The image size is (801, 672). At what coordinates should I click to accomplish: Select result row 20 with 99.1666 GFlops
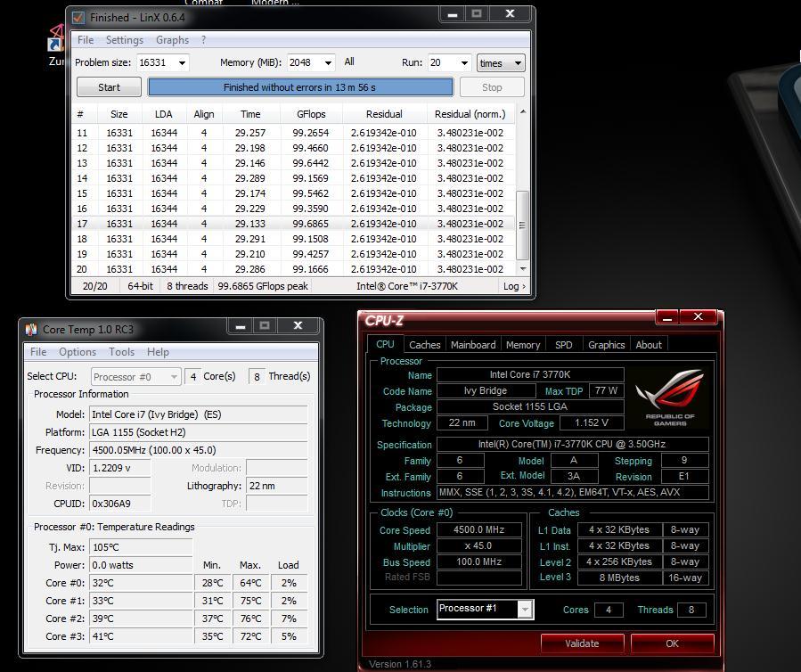[293, 269]
